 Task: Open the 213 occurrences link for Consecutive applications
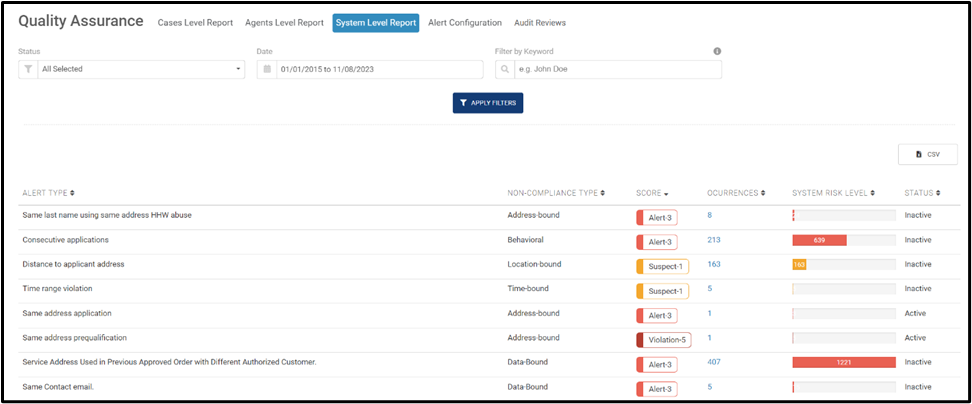point(714,240)
